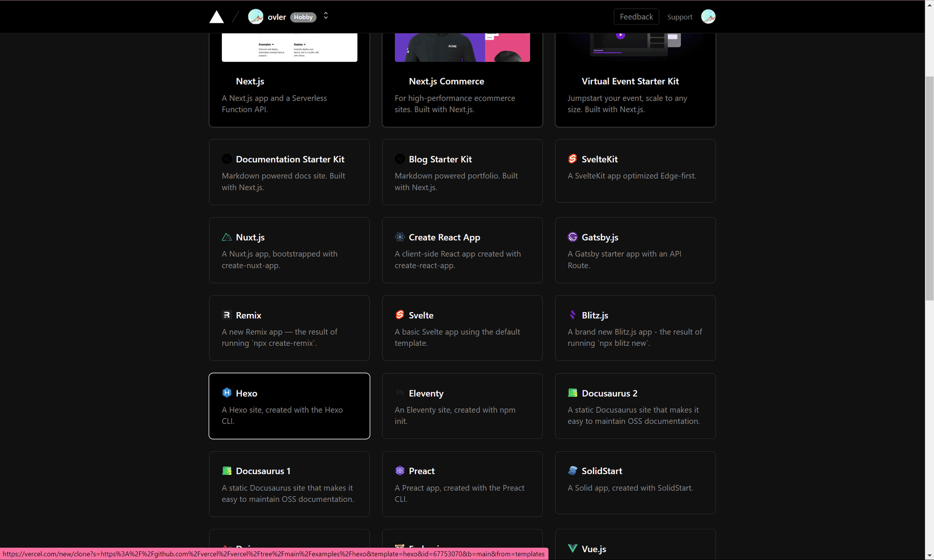Image resolution: width=934 pixels, height=560 pixels.
Task: Click 'A Hexo site, created with the Hexo CLI.'
Action: pos(282,416)
